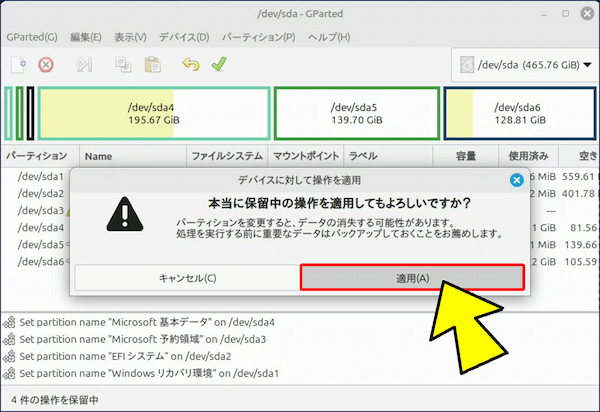The height and width of the screenshot is (412, 600).
Task: Confirm with the 適用(A) button
Action: pyautogui.click(x=411, y=278)
